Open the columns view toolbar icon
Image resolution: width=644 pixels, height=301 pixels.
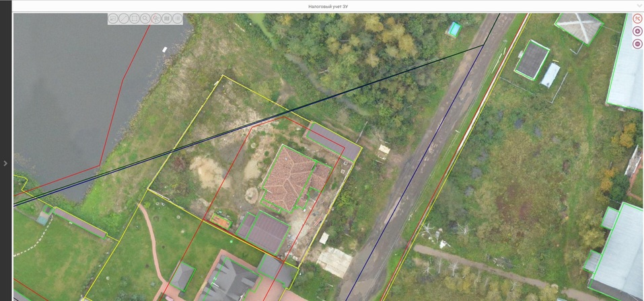(167, 19)
